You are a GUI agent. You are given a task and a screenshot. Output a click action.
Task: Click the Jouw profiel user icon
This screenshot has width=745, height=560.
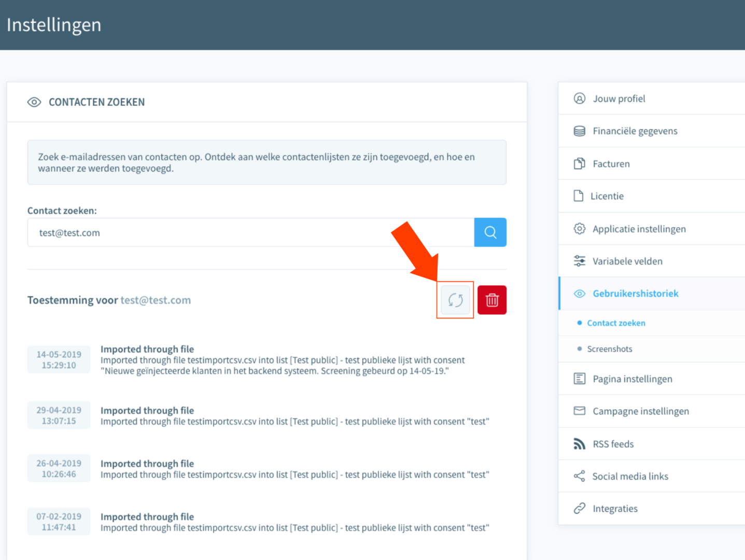coord(579,99)
